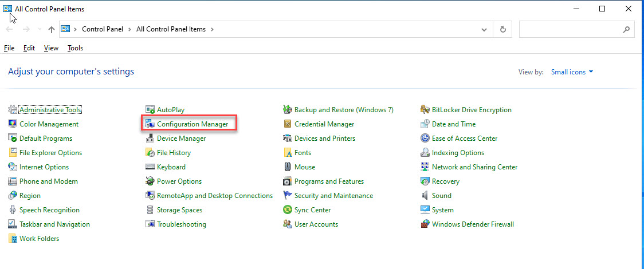Click the Credential Manager icon
The width and height of the screenshot is (644, 269).
288,124
